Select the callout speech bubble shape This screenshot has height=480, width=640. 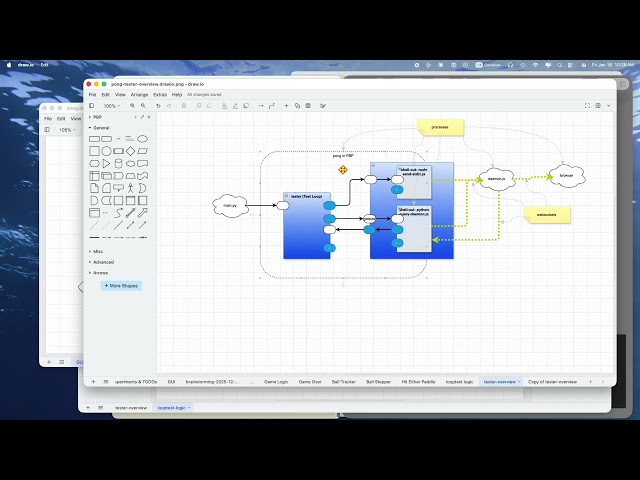click(118, 188)
